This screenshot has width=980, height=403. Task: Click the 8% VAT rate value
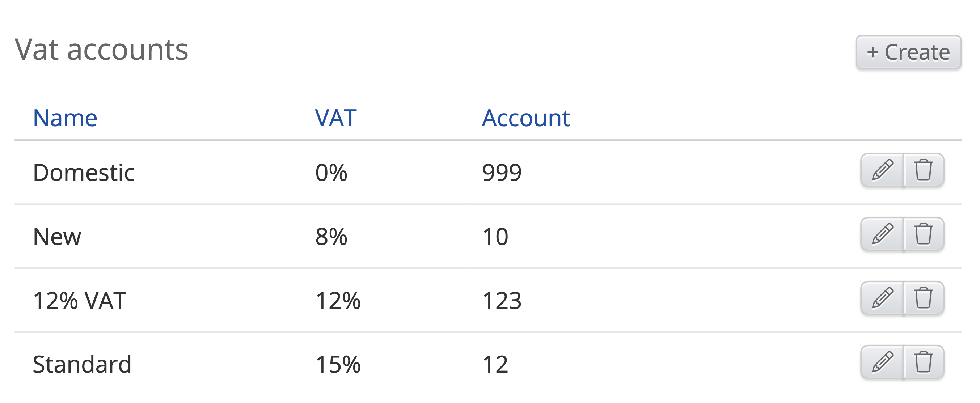[331, 237]
